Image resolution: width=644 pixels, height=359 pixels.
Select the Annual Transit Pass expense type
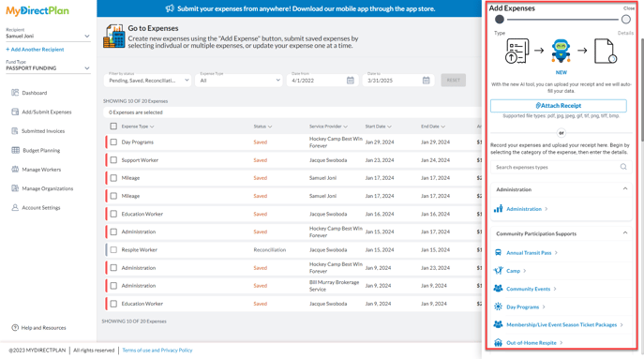(529, 253)
